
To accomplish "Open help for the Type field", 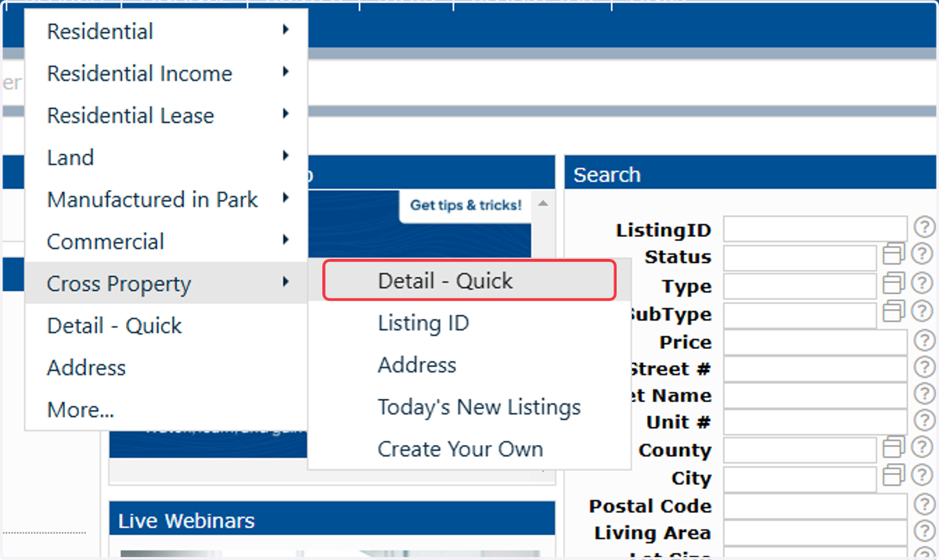I will pyautogui.click(x=922, y=283).
